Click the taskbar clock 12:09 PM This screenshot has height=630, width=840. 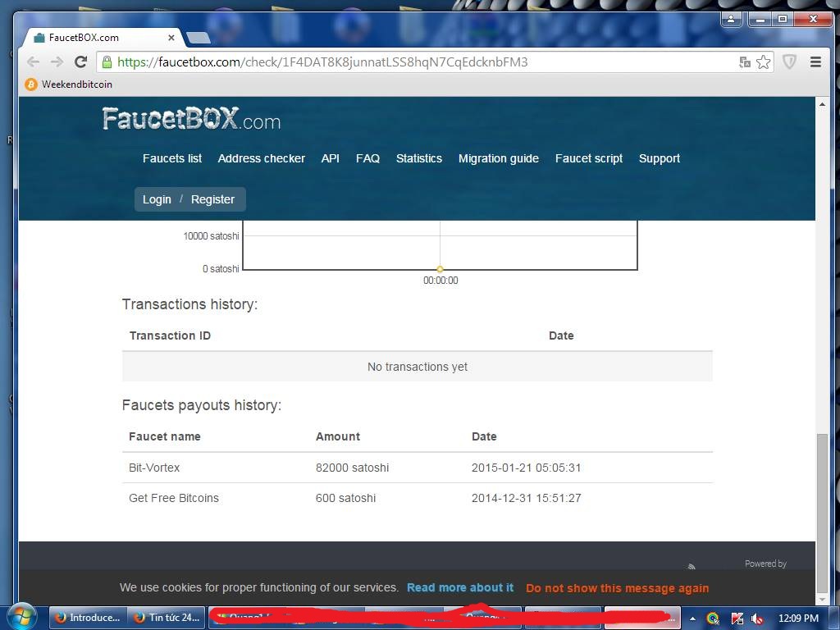click(798, 619)
